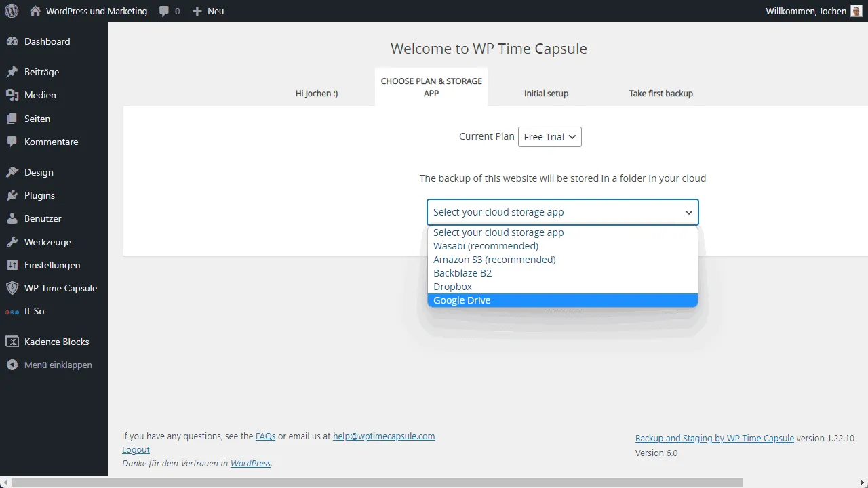Open Backup and Staging by WP Time Capsule link

coord(715,439)
